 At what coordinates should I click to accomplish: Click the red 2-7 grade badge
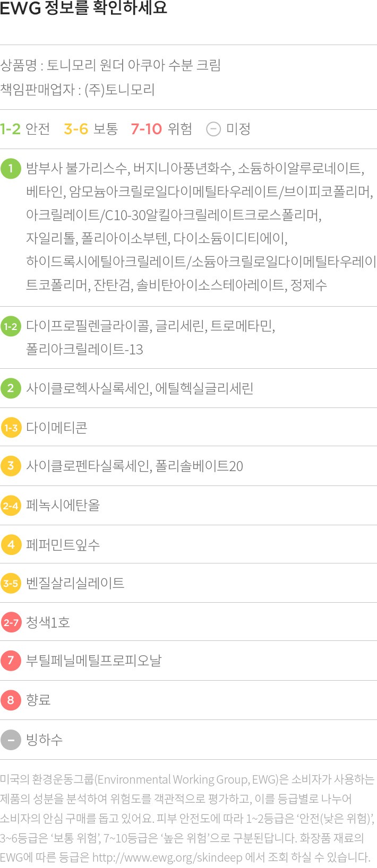11,622
